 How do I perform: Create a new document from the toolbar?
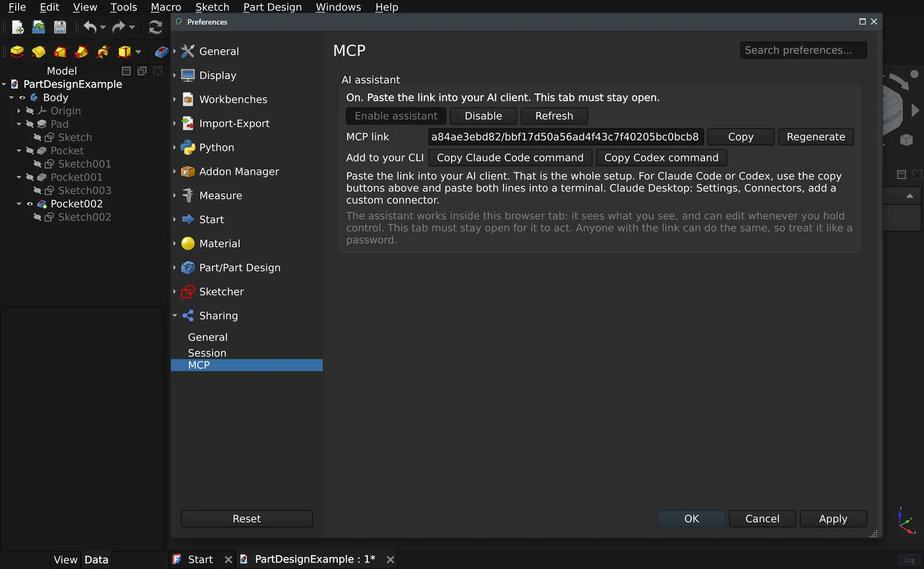(17, 27)
